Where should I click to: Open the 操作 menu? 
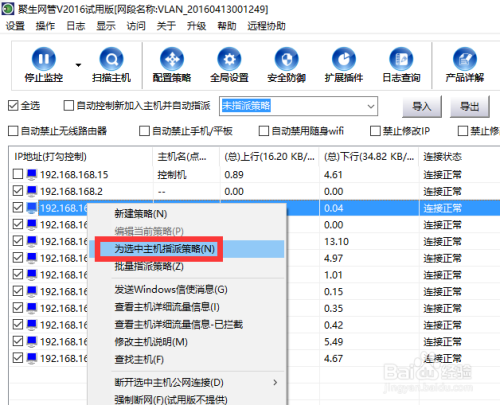[x=45, y=26]
